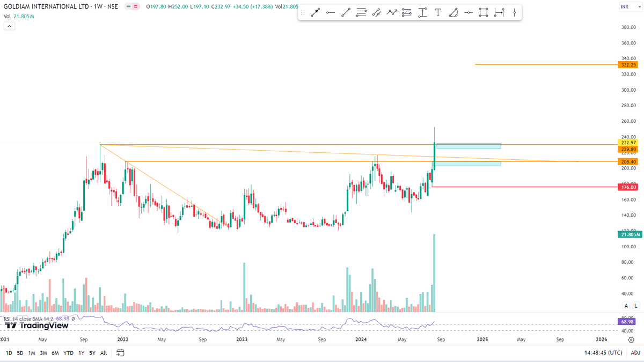Viewport: 644px width, 362px height.
Task: Pick the plain trend line tool
Action: point(346,12)
